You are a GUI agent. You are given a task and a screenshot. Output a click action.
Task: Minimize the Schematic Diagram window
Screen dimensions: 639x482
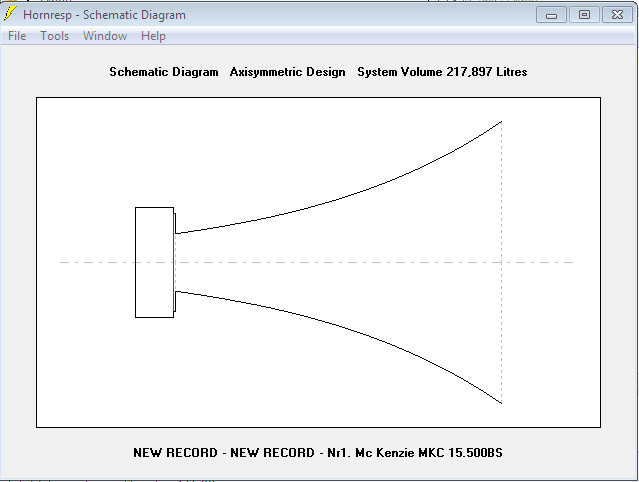[551, 15]
